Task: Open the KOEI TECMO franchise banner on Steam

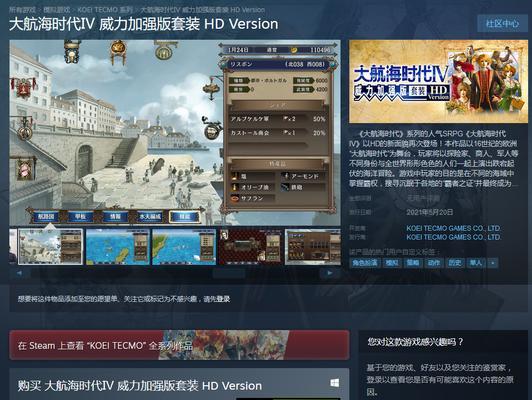Action: click(179, 345)
